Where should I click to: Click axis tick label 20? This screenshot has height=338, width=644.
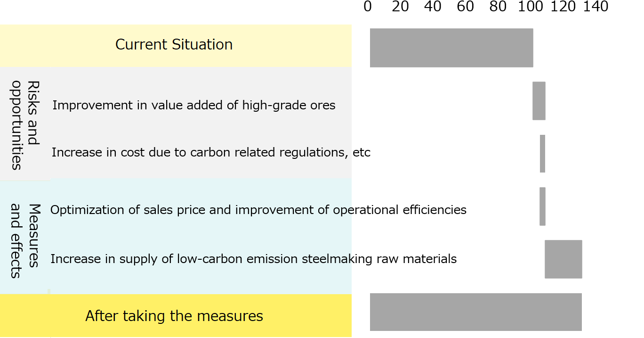pyautogui.click(x=400, y=7)
